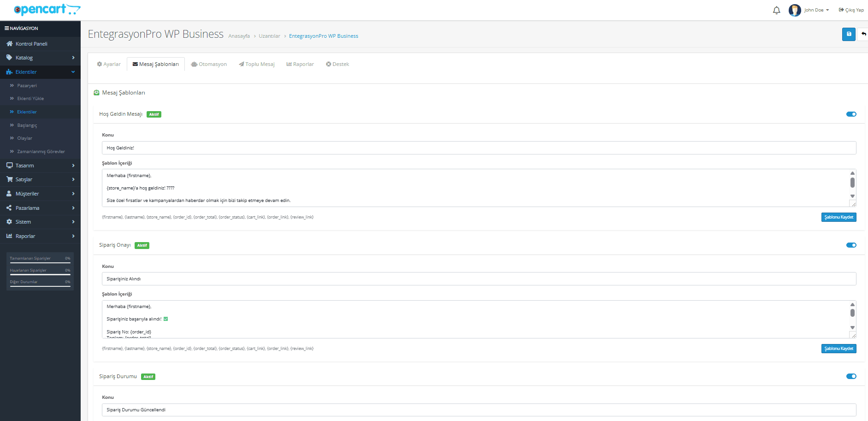Click John Doe's profile avatar
The image size is (868, 421).
795,10
